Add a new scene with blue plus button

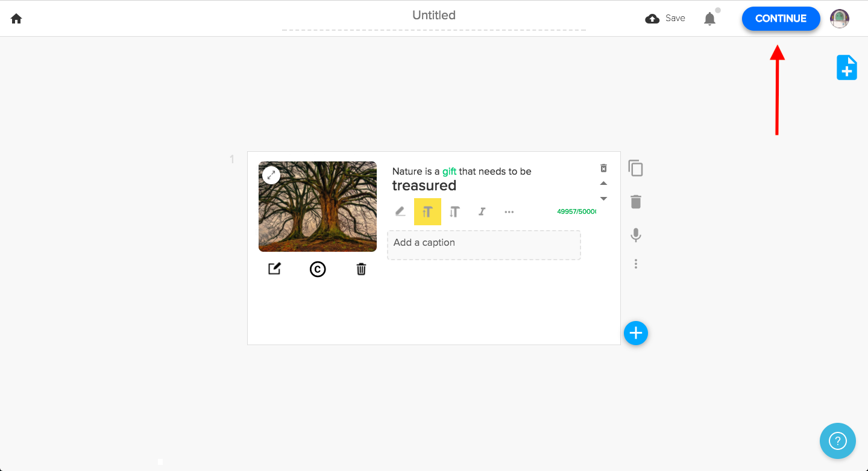(x=636, y=332)
